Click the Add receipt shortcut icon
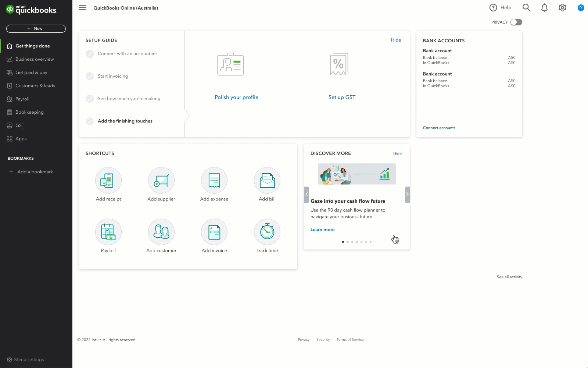 pos(108,180)
